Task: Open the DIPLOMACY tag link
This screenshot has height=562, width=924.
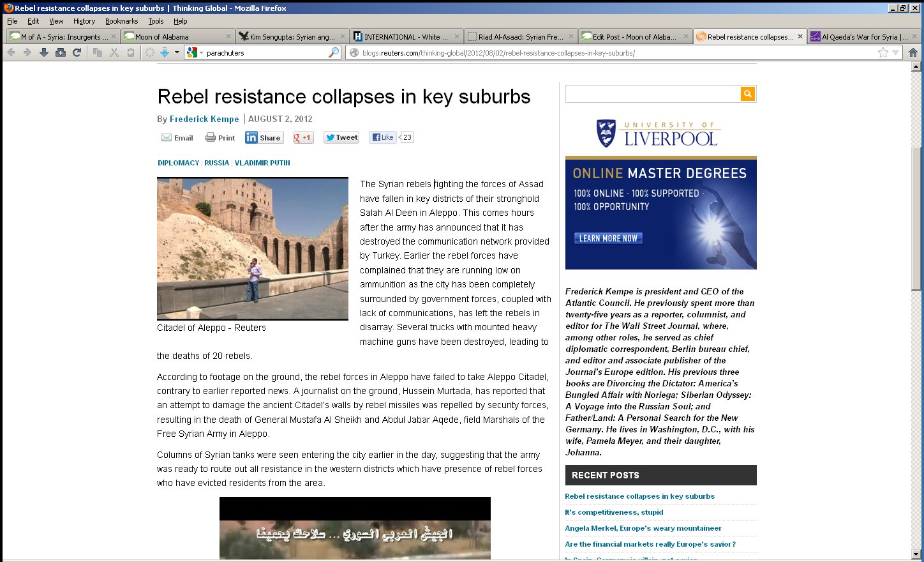Action: click(179, 163)
